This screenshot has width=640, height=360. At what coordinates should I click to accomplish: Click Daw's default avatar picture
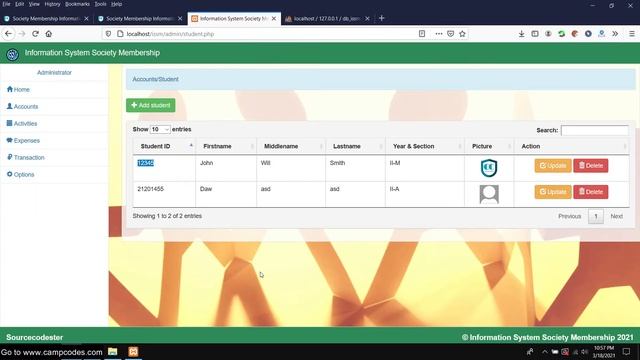[489, 194]
